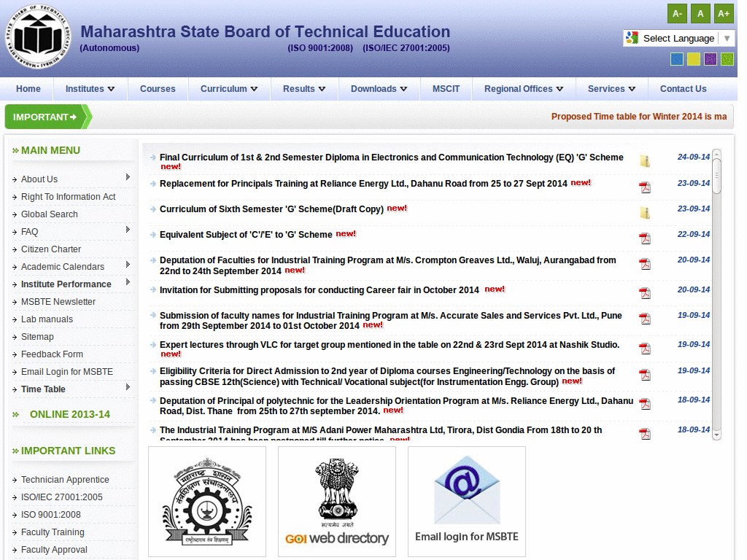Open PDF for Career fair proposals notice

(x=645, y=293)
